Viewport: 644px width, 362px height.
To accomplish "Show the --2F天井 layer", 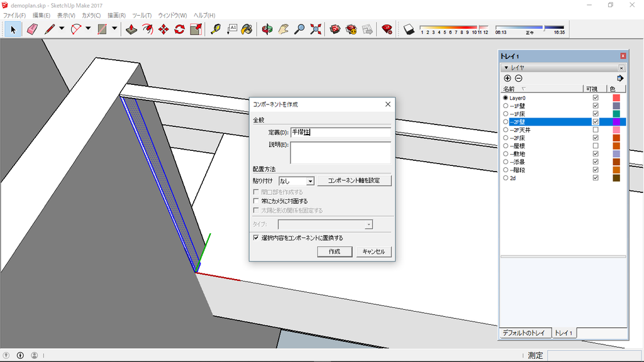I will (x=596, y=129).
